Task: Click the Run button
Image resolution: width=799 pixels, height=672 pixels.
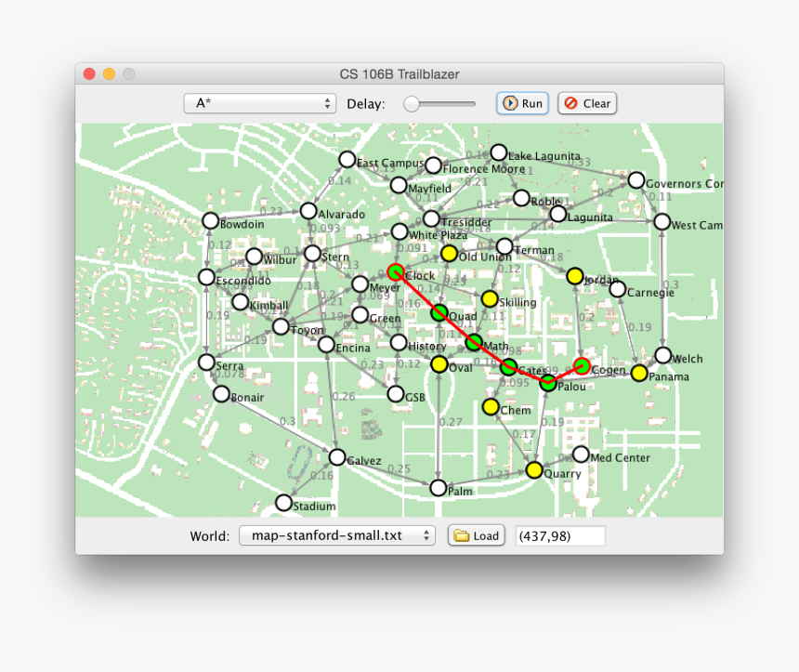Action: point(522,103)
